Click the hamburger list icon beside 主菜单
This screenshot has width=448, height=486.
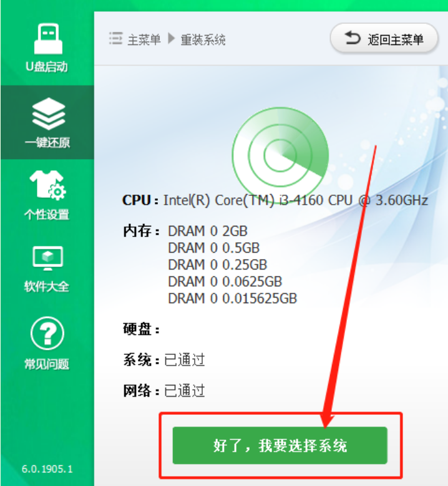[115, 39]
